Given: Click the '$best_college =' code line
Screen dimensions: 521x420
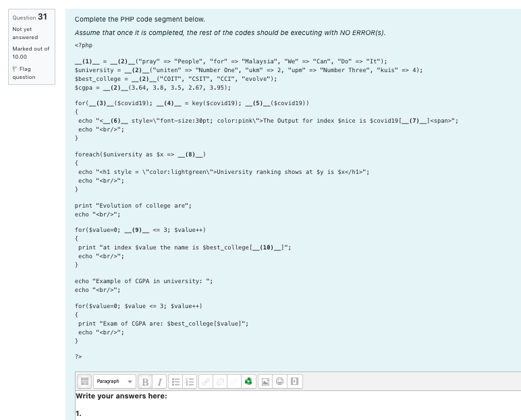Looking at the screenshot, I should point(175,79).
